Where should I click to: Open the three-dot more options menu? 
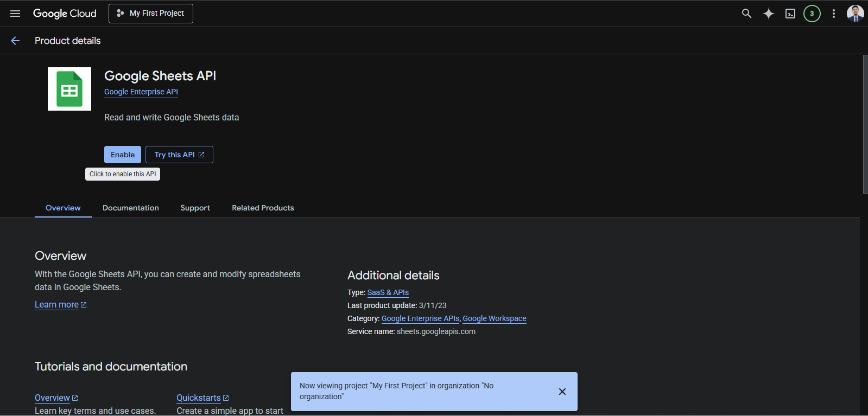point(834,14)
